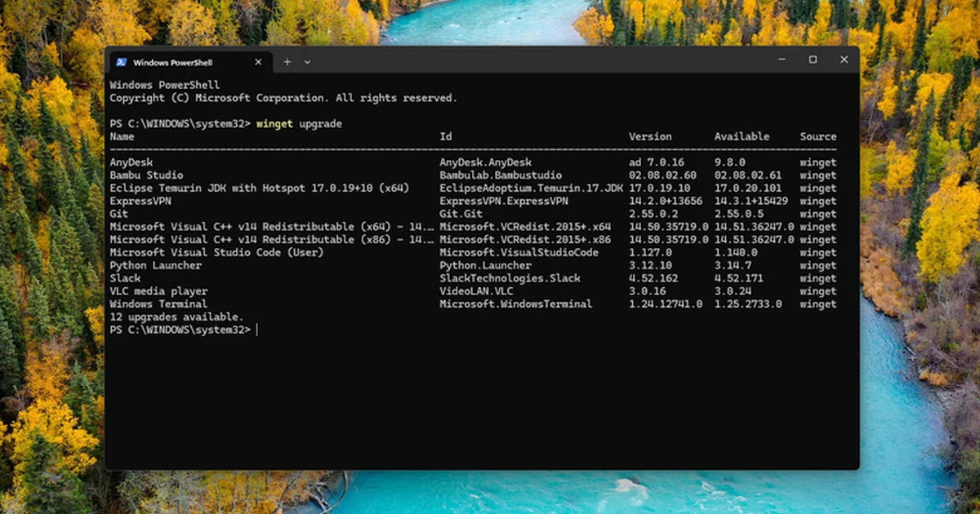Viewport: 980px width, 514px height.
Task: Close the Windows PowerShell tab
Action: [x=258, y=62]
